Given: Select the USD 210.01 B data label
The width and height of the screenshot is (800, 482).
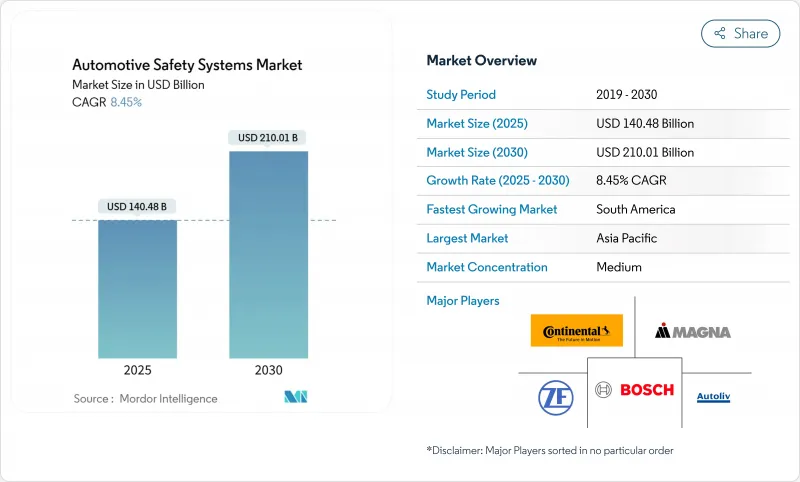Looking at the screenshot, I should [x=268, y=137].
